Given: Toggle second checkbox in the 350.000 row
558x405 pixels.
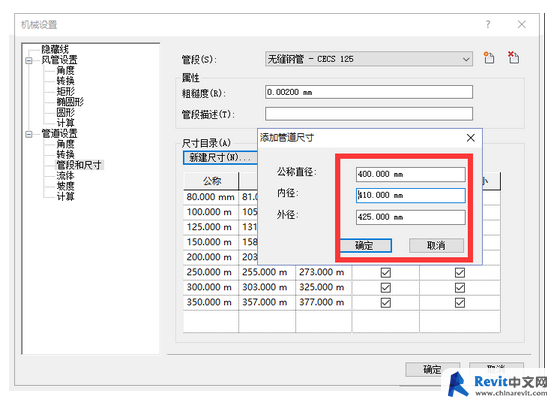Looking at the screenshot, I should [460, 303].
